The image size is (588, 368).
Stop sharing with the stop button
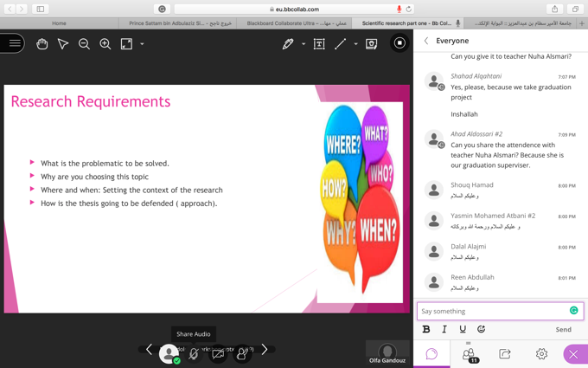tap(399, 42)
